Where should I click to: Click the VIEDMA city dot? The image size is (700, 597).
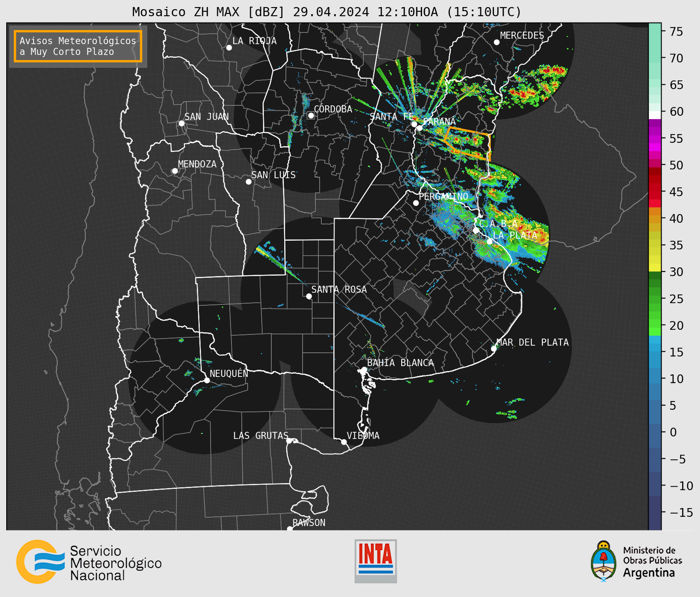[344, 442]
